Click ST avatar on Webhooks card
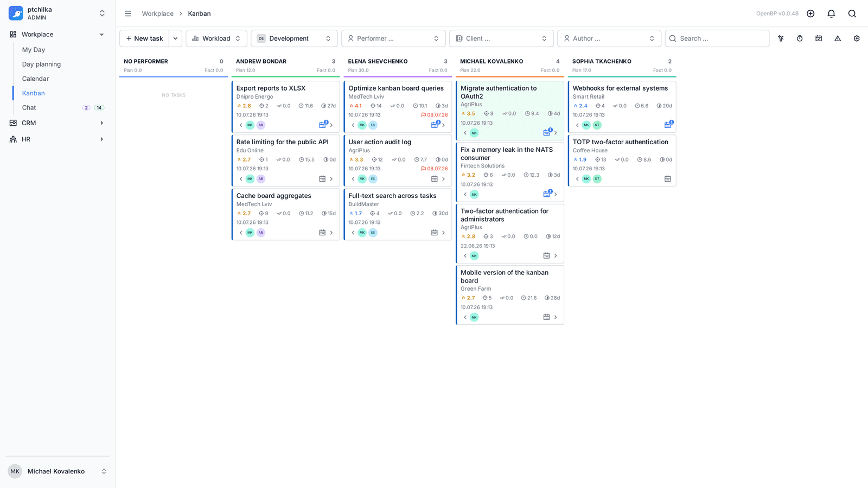Screen dimensions: 868x488 coord(597,125)
